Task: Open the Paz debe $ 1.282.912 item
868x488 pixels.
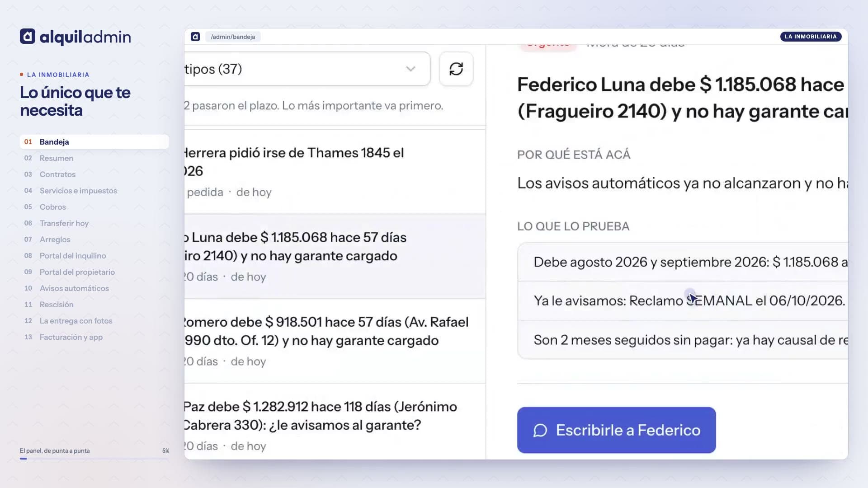Action: tap(335, 422)
